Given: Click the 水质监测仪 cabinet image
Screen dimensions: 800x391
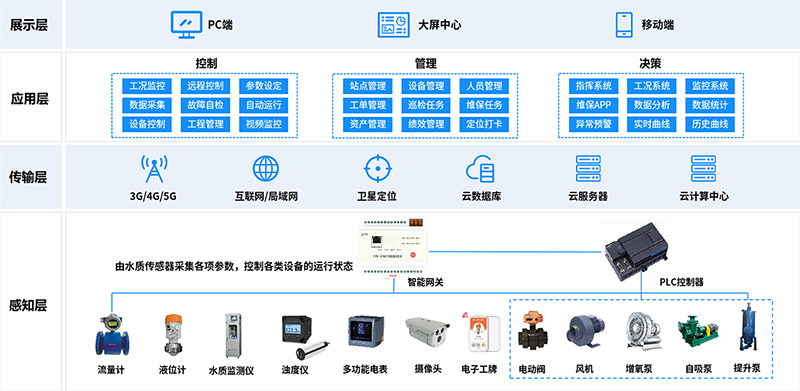Looking at the screenshot, I should (232, 335).
